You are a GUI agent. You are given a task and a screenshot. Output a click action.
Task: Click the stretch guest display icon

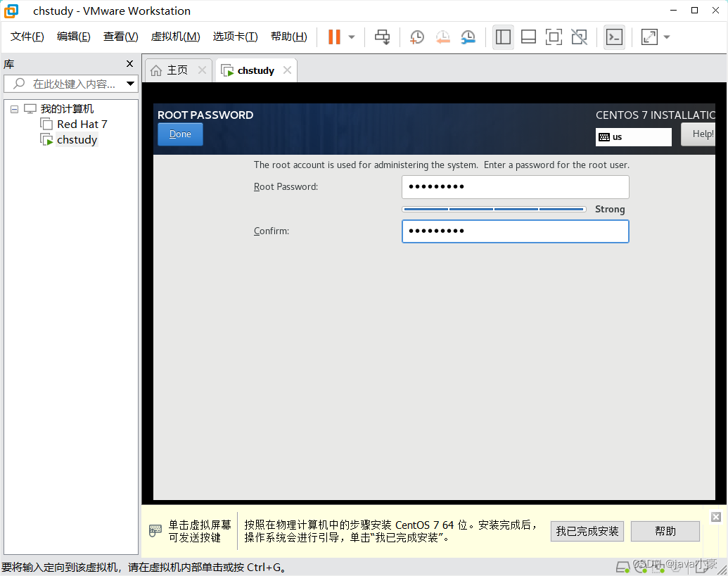[x=649, y=37]
